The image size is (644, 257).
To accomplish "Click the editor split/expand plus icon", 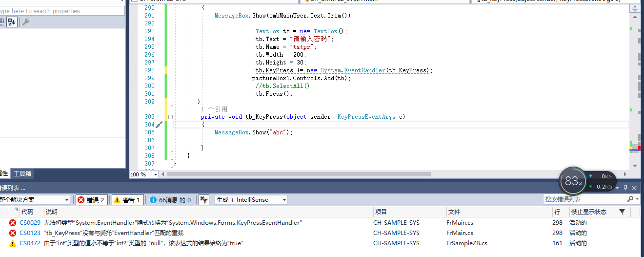I will (x=634, y=8).
